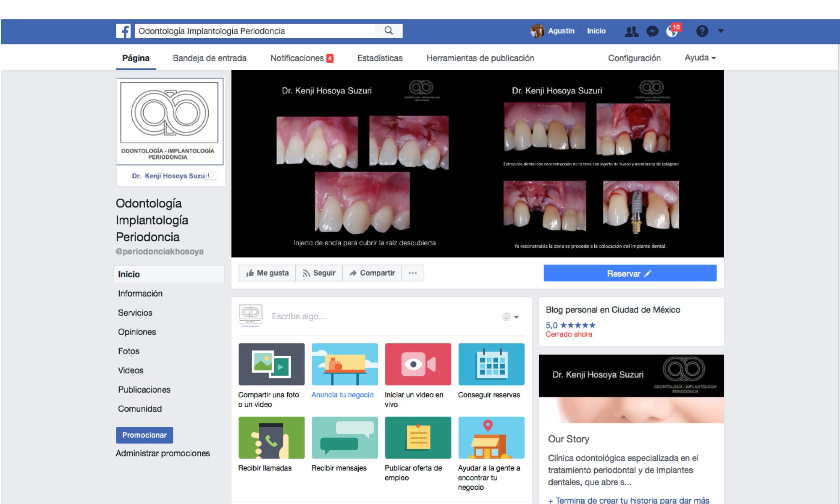840x504 pixels.
Task: Open the Messenger icon
Action: click(x=652, y=31)
